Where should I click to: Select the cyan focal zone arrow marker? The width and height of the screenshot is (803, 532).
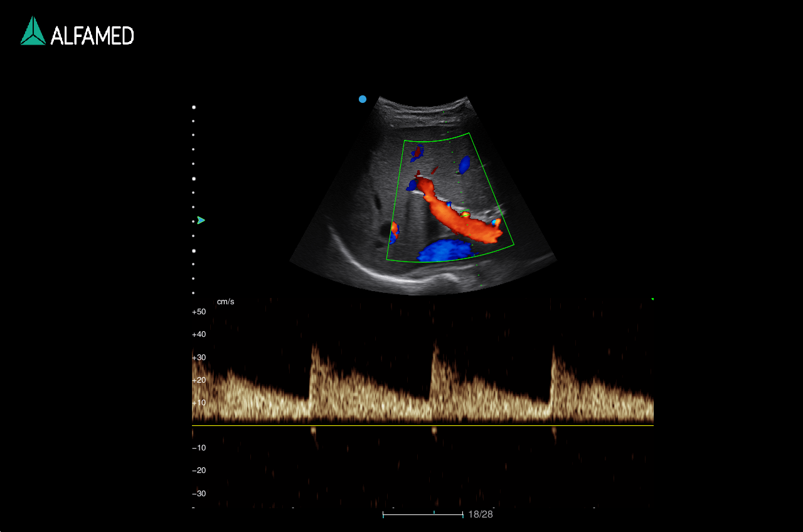[x=201, y=220]
